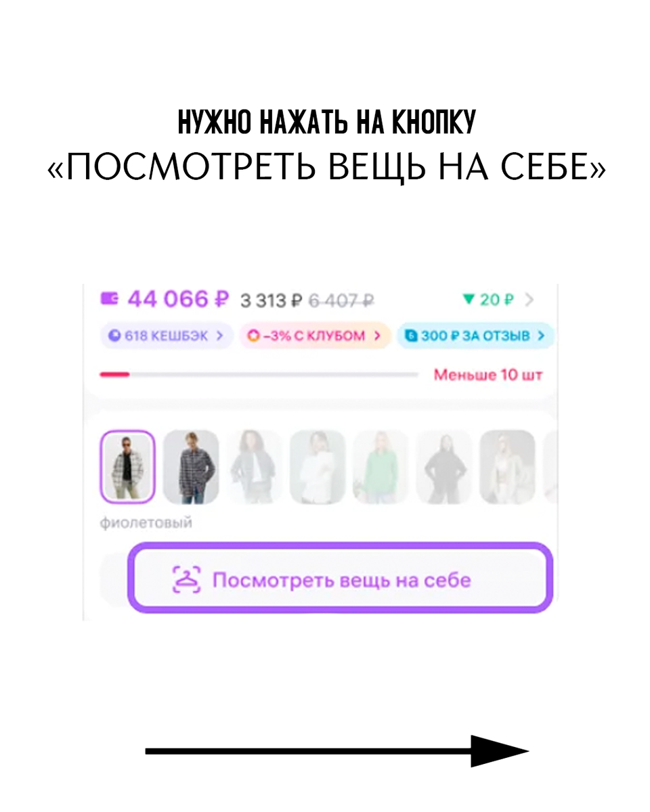Open price change details via grey chevron
The width and height of the screenshot is (650, 812).
point(529,300)
